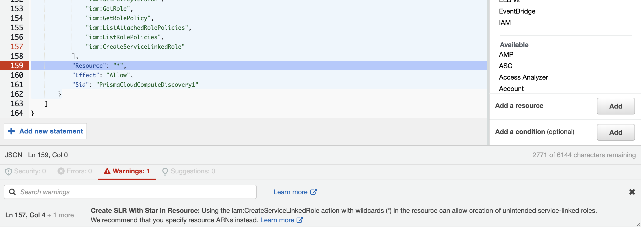Click the red Warnings triangle icon
The image size is (644, 228).
coord(107,171)
